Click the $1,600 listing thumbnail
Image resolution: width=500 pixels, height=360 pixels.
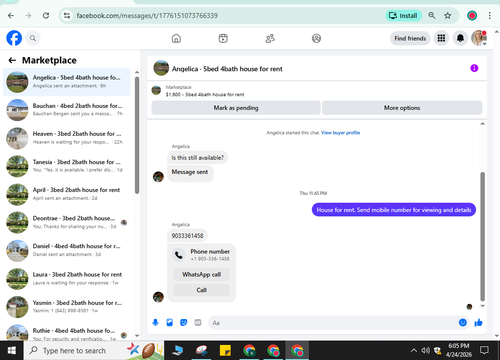[156, 90]
